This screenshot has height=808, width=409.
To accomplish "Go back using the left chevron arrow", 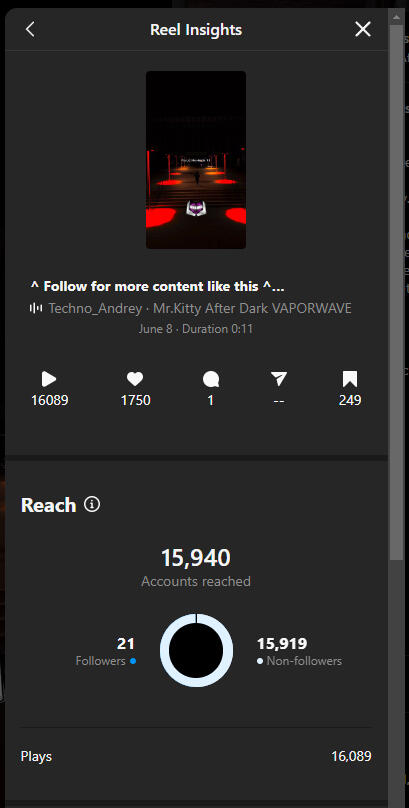I will (30, 29).
